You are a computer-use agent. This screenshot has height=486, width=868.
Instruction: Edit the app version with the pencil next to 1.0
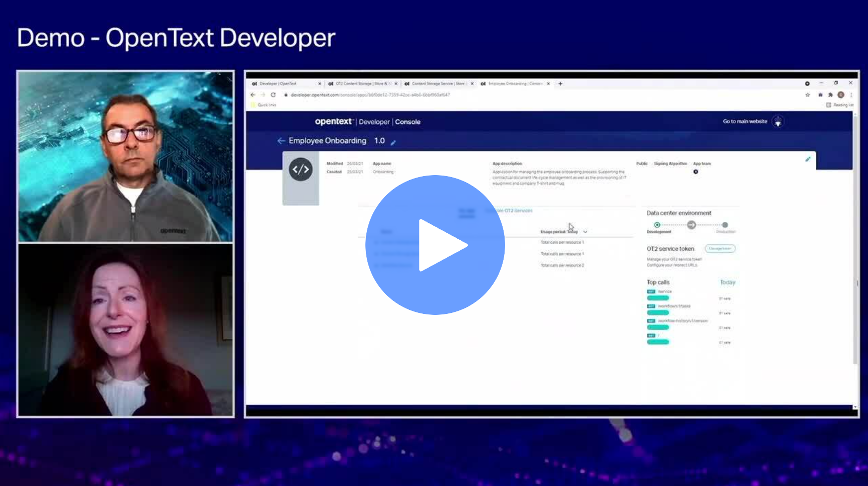pyautogui.click(x=393, y=143)
